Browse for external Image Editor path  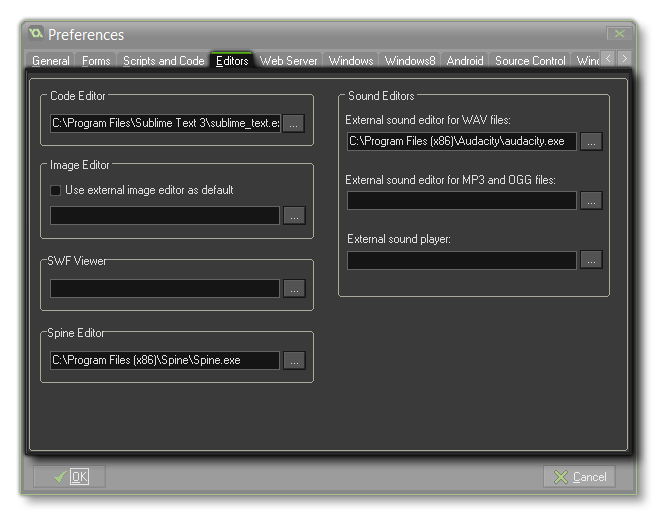293,215
